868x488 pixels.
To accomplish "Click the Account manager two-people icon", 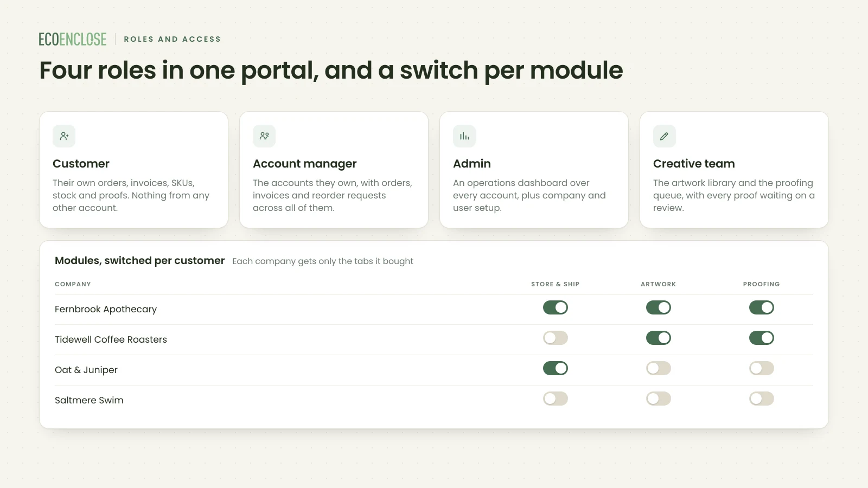I will (264, 136).
